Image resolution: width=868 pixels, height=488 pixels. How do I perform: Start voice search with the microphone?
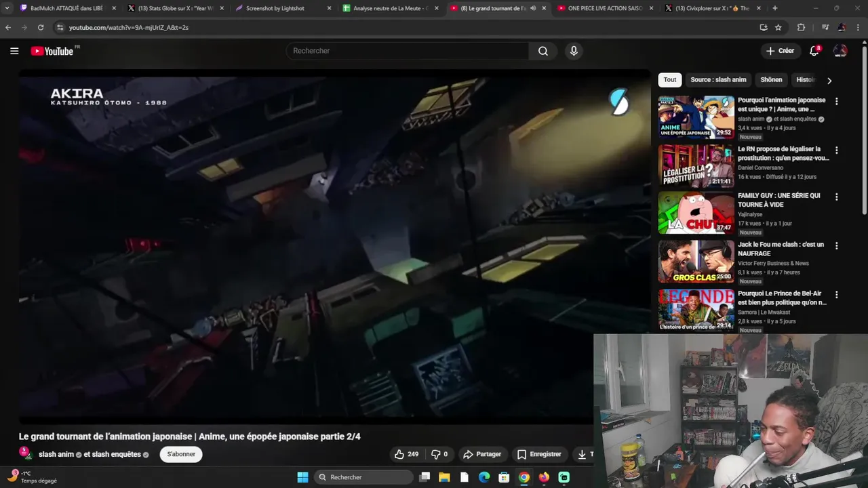coord(574,51)
